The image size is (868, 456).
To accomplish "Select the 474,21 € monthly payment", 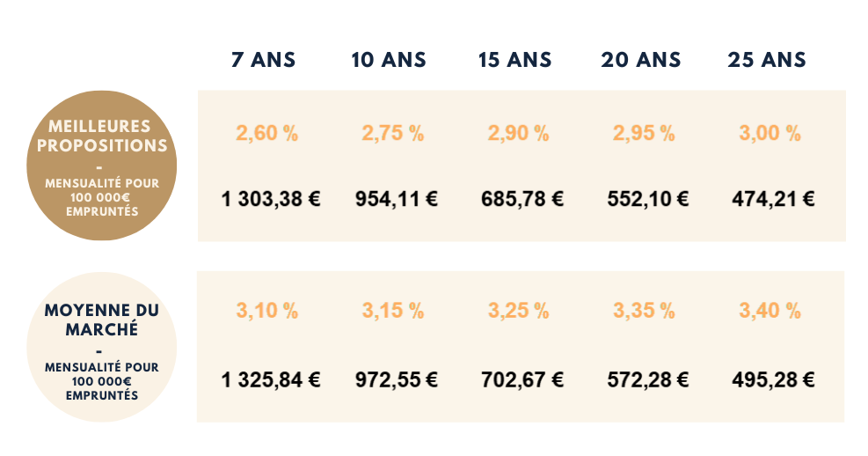I will click(773, 199).
